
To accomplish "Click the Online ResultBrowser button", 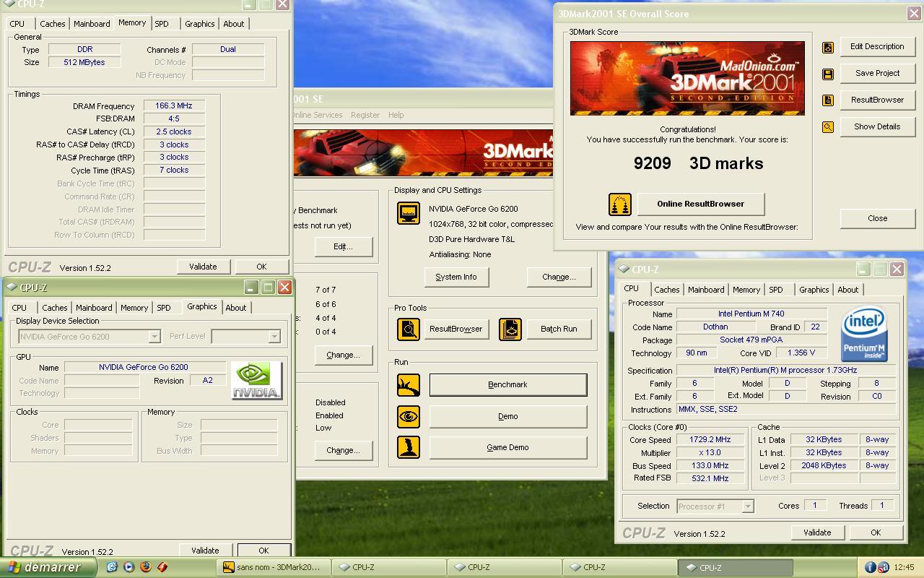I will 700,204.
